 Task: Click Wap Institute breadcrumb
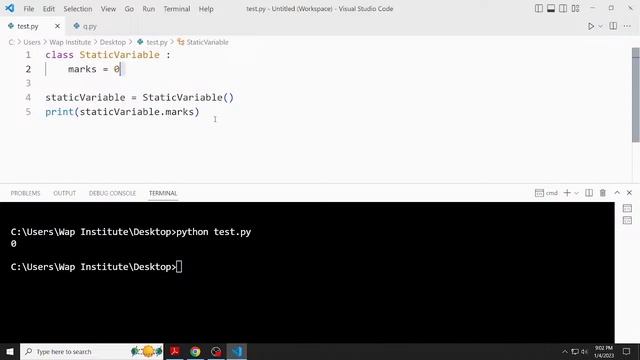[70, 42]
